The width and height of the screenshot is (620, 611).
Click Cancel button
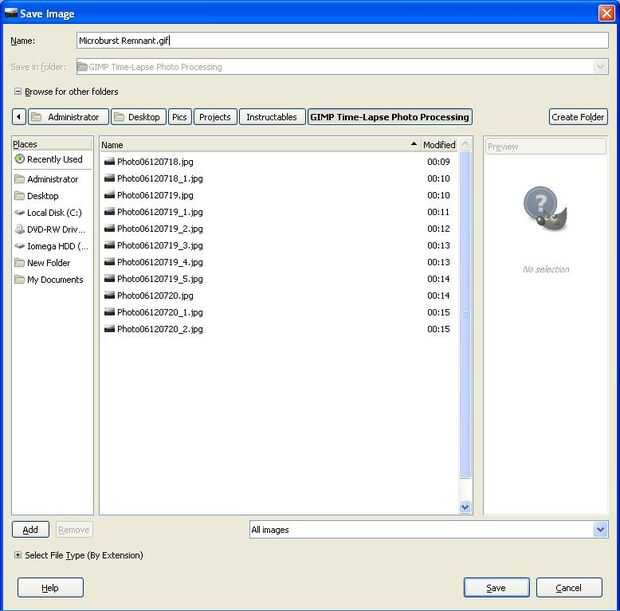[x=569, y=588]
